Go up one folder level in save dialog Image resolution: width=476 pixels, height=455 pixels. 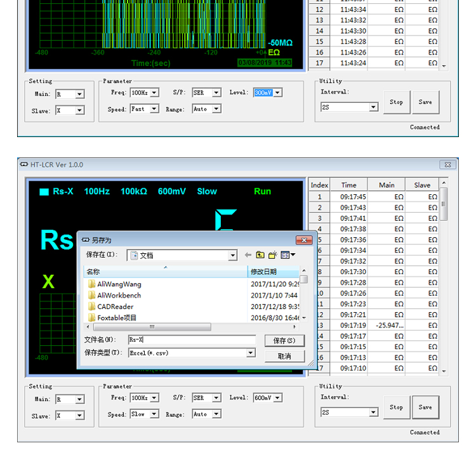click(260, 255)
